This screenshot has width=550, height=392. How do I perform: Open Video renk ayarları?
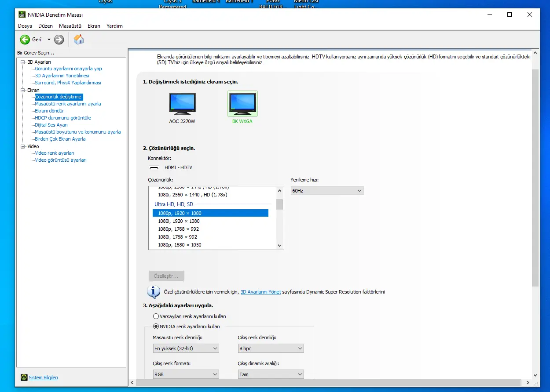click(x=55, y=153)
